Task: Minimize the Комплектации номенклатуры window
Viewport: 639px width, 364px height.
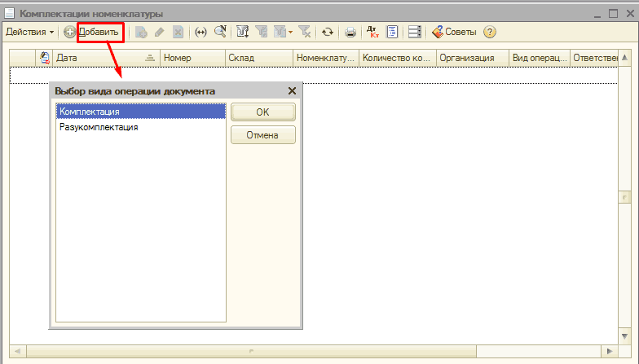Action: [597, 15]
